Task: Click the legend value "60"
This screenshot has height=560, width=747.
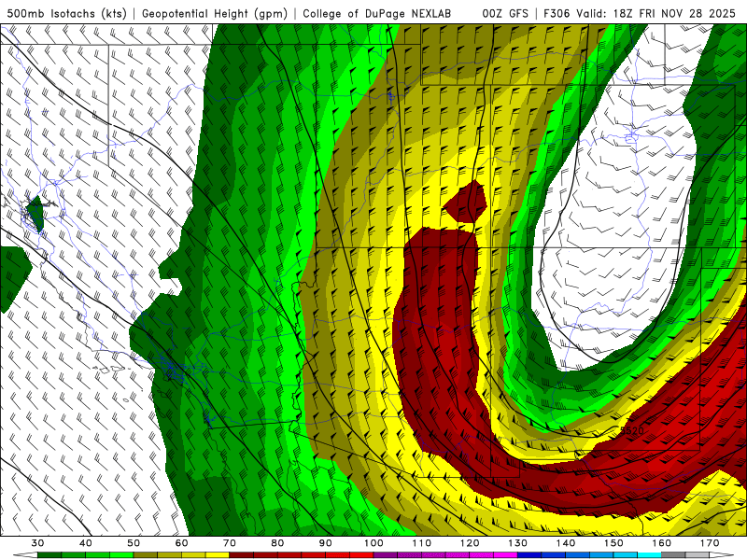Action: [181, 543]
